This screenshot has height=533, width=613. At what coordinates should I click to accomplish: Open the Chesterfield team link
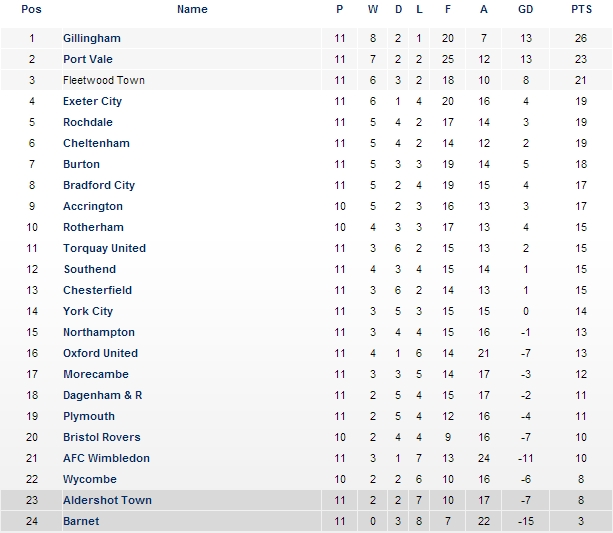[97, 290]
